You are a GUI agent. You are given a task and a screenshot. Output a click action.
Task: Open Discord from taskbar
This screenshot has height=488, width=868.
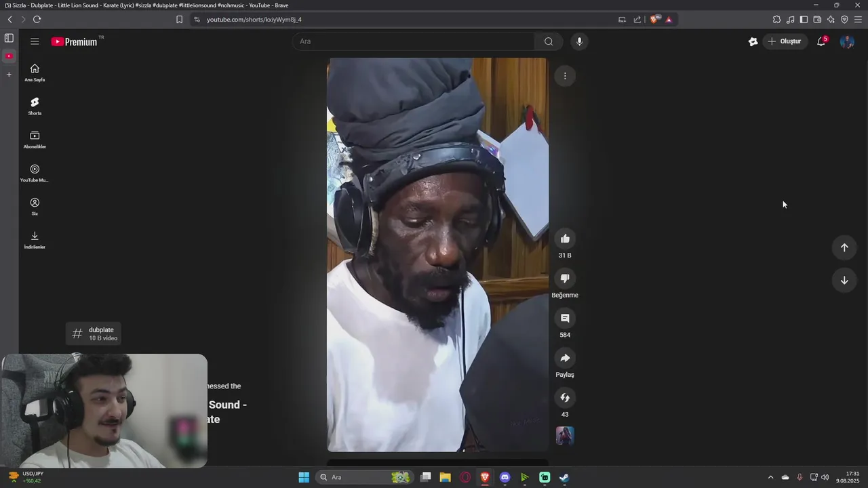[505, 477]
